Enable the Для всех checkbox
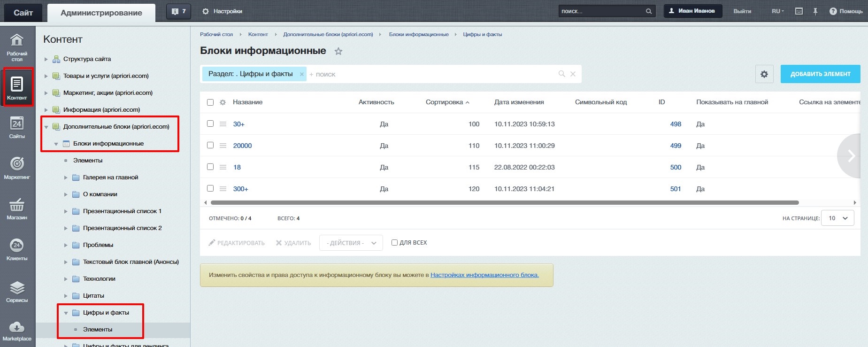Viewport: 868px width, 347px height. (x=395, y=243)
